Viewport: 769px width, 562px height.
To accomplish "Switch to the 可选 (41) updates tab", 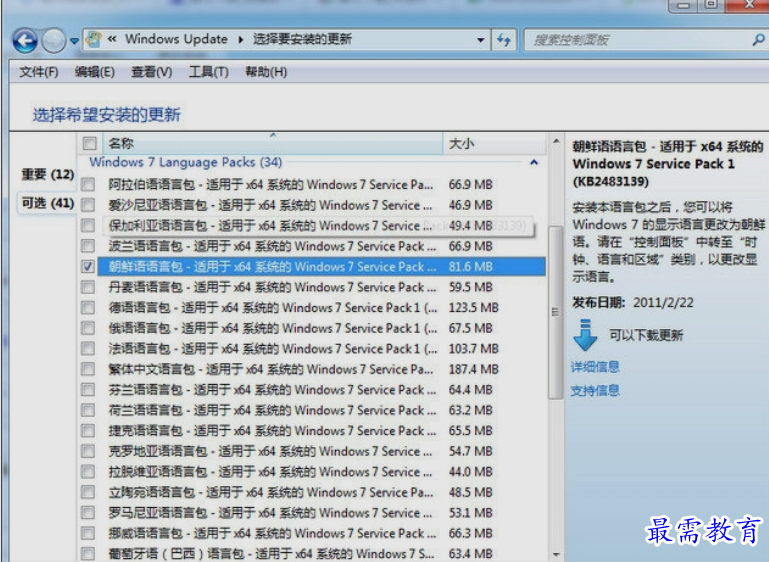I will point(48,203).
